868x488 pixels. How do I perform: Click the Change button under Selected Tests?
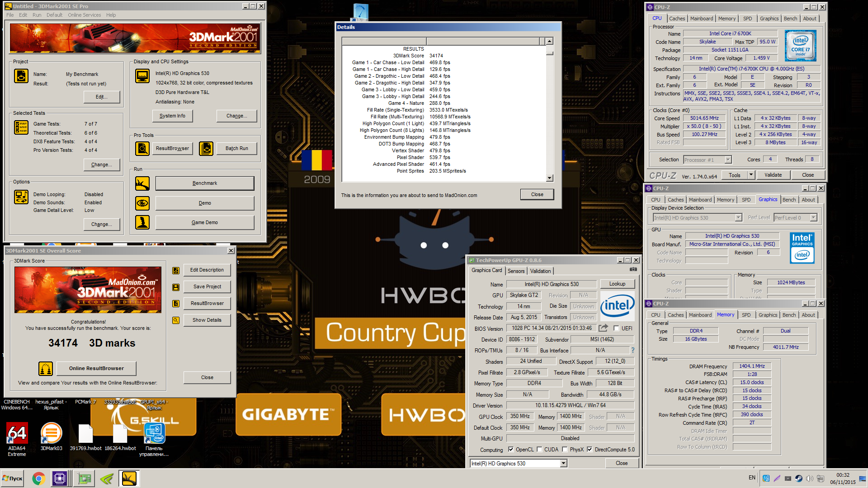102,165
